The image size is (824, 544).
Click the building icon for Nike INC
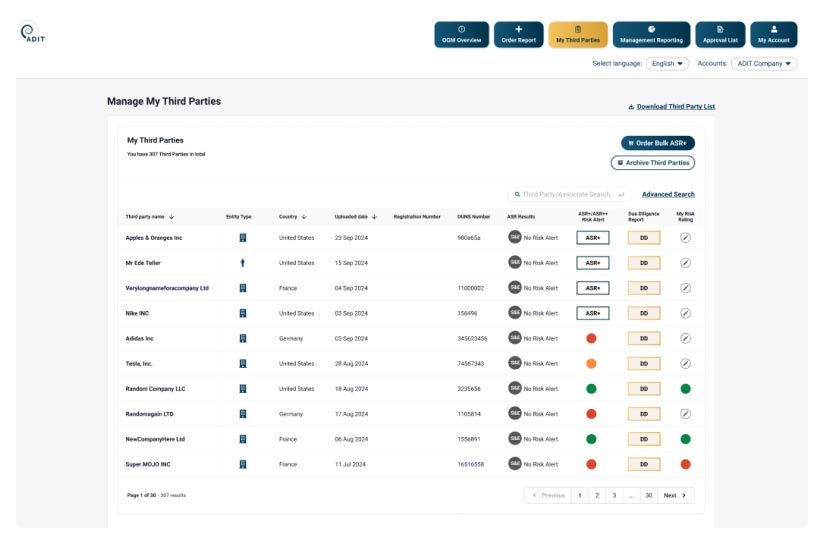[x=242, y=313]
